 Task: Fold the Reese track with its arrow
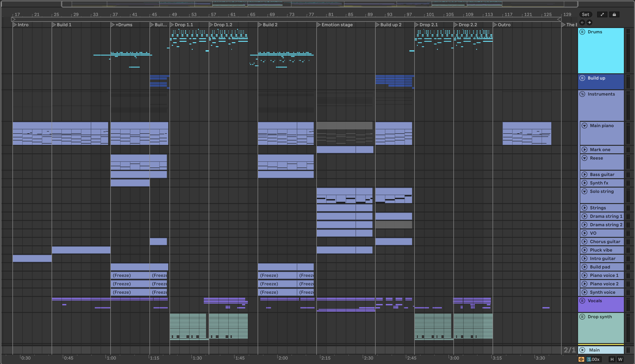(584, 158)
